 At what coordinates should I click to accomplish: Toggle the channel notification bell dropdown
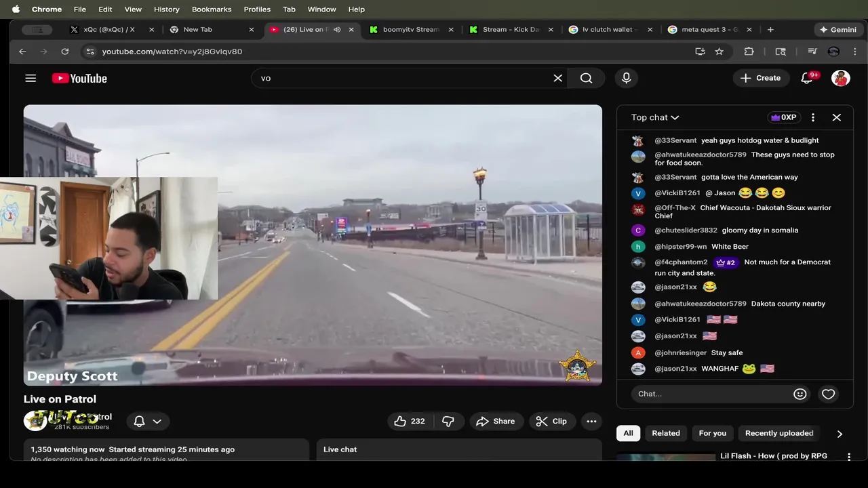[x=148, y=421]
